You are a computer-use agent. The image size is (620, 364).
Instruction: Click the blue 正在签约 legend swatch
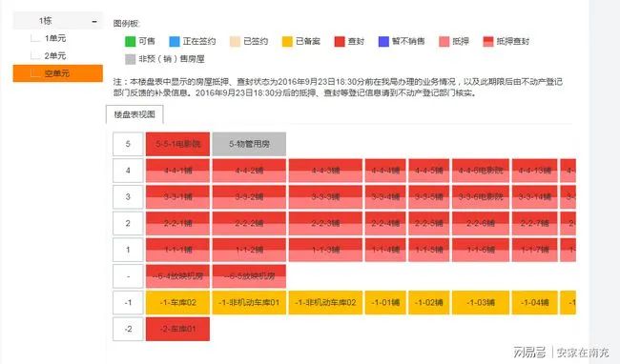pos(175,41)
